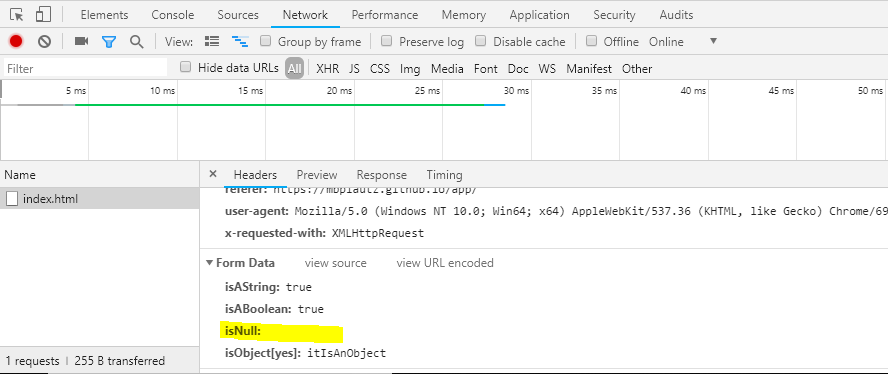Screen dimensions: 888x374
Task: Open the Response detail tab
Action: pos(382,175)
